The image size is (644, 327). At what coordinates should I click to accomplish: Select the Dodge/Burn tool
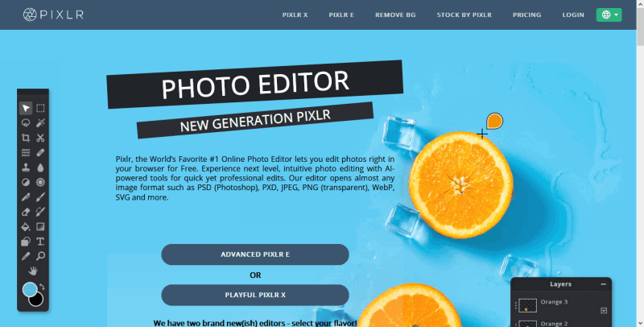coord(26,182)
